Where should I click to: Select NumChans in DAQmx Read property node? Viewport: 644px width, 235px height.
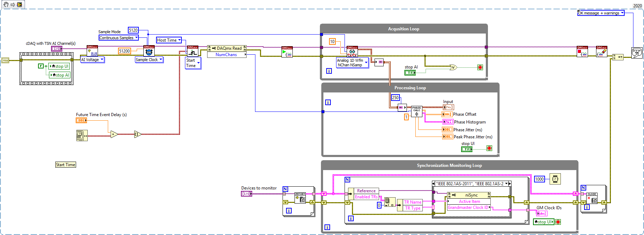coord(226,55)
